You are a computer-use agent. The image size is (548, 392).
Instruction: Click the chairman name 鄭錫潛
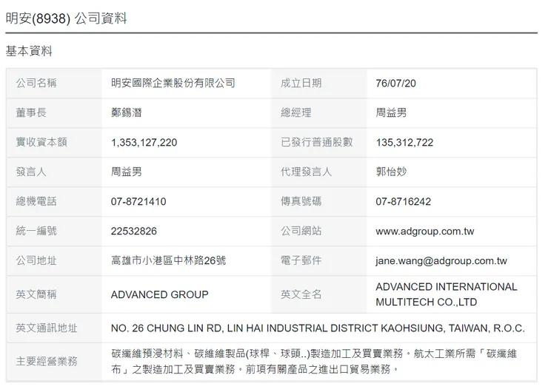click(126, 112)
